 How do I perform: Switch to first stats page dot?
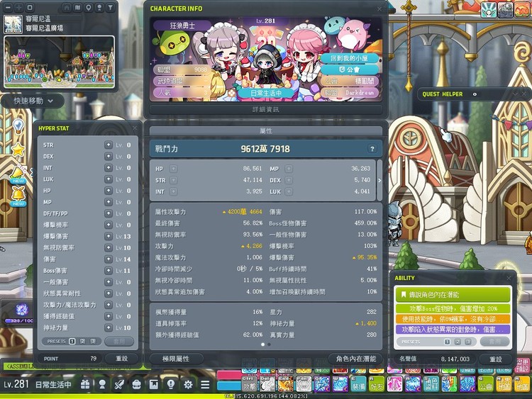(x=262, y=344)
